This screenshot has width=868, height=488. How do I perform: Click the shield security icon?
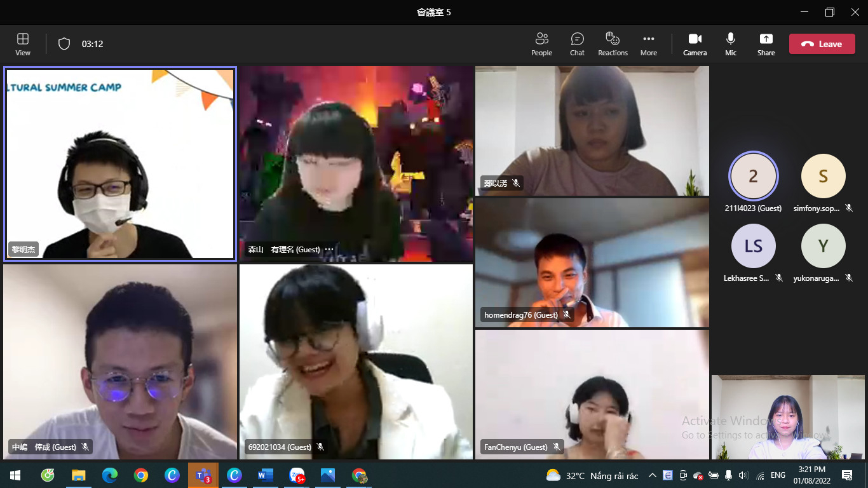[x=64, y=44]
